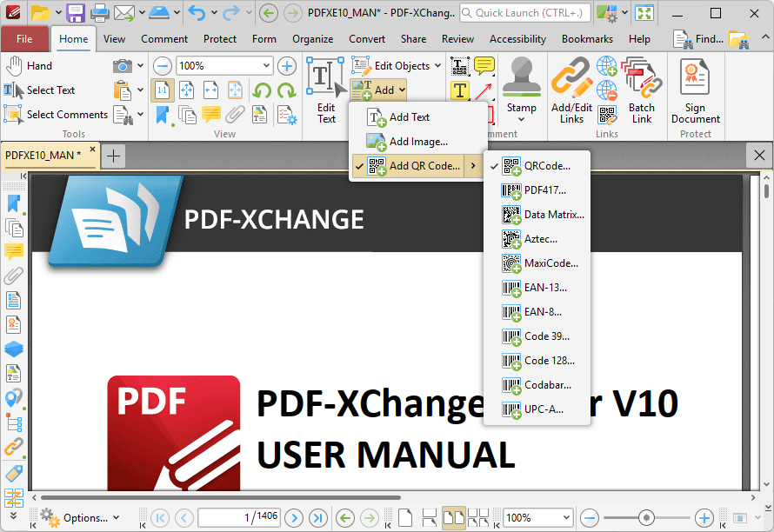Click the Print icon in quick toolbar
774x532 pixels.
click(100, 13)
